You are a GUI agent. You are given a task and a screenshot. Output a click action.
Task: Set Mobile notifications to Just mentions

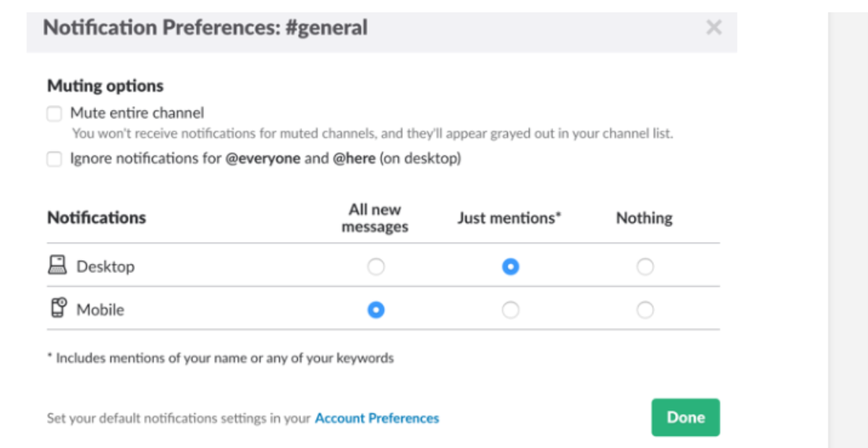pyautogui.click(x=510, y=309)
